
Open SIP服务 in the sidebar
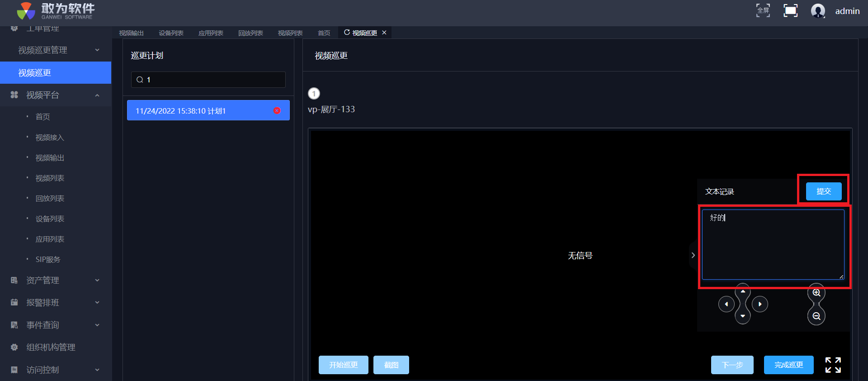[x=48, y=260]
